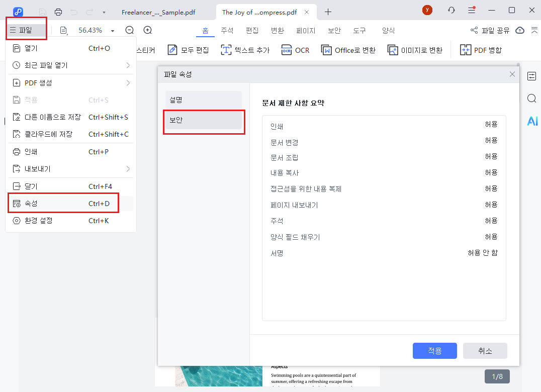Zoom out using the minus magnifier icon

129,30
